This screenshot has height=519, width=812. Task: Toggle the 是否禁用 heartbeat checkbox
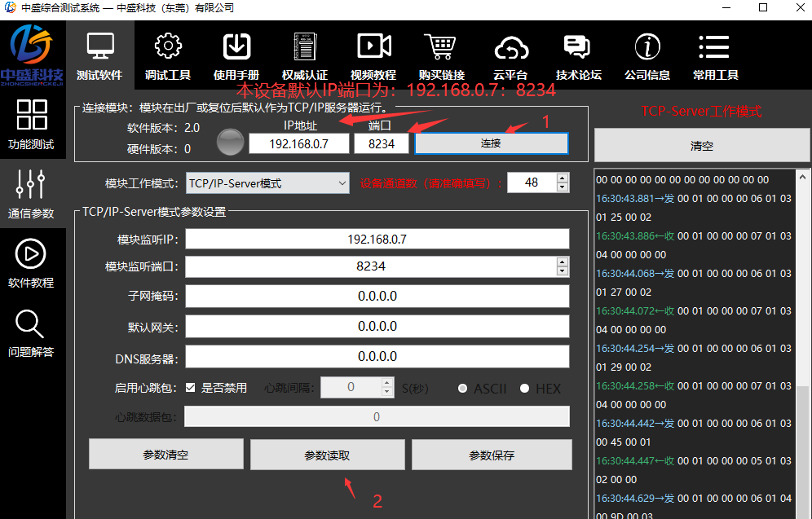tap(191, 388)
